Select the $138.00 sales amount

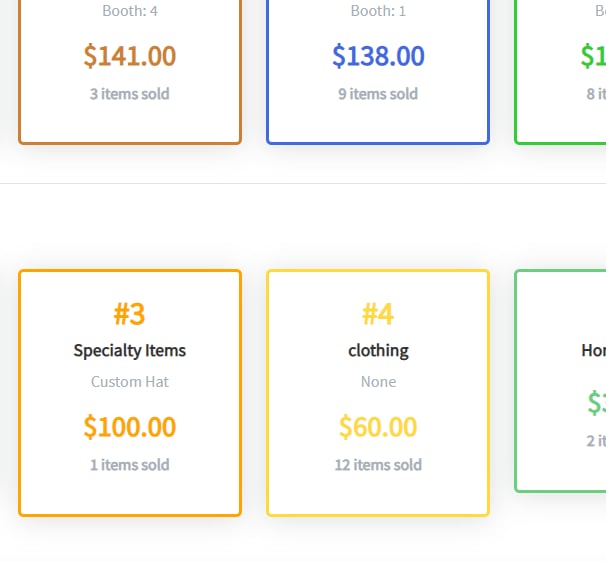tap(378, 56)
